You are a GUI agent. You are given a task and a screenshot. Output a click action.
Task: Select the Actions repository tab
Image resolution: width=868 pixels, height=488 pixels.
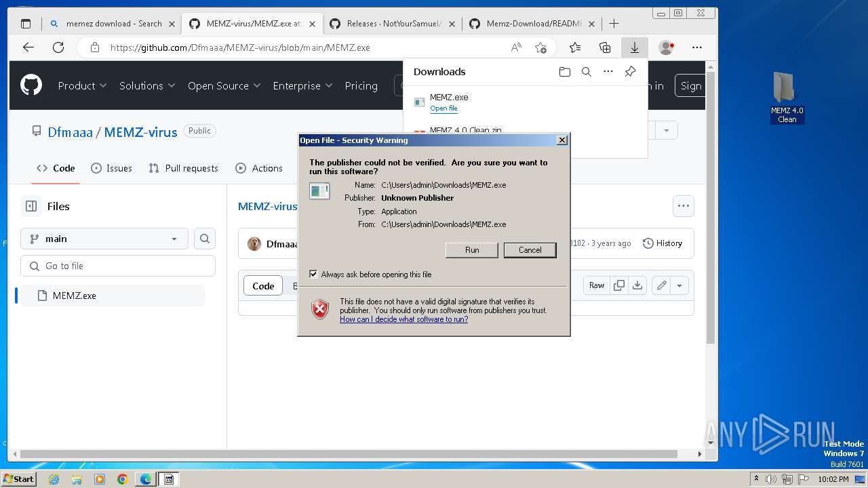(258, 168)
